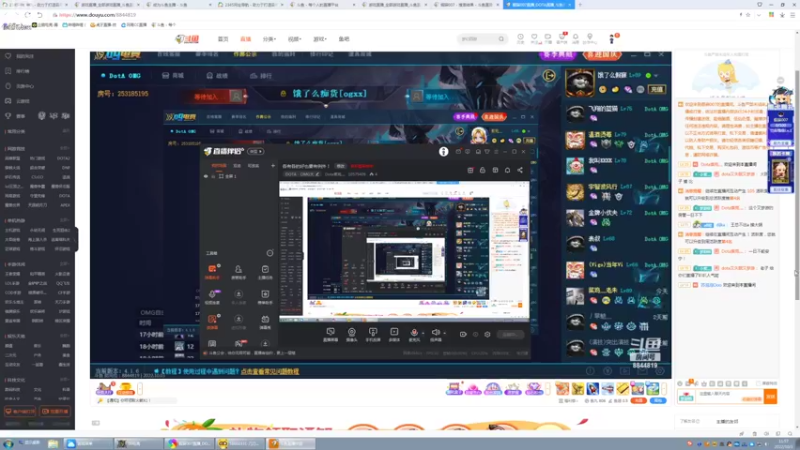This screenshot has height=450, width=800.
Task: Click the exit room arrow icon in 09 platform
Action: [549, 76]
